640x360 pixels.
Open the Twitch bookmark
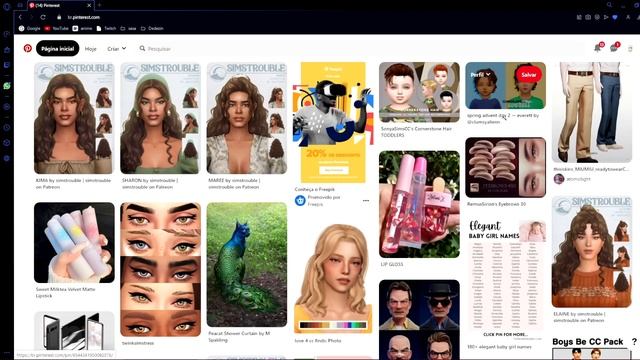coord(106,29)
